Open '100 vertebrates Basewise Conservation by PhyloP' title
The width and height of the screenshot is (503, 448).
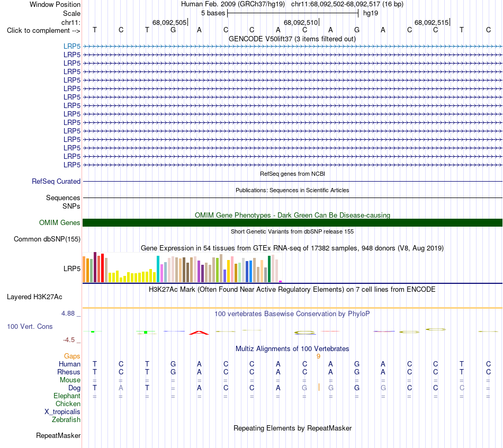[292, 314]
